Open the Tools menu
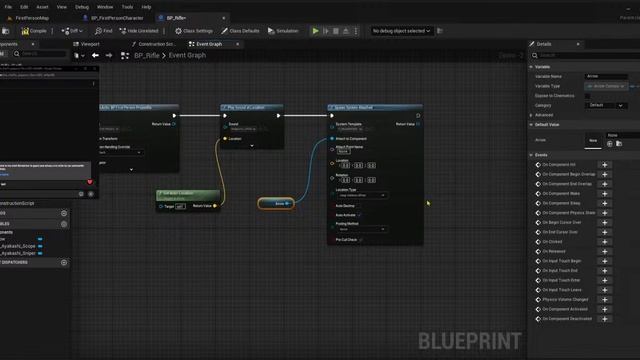This screenshot has width=640, height=360. [127, 7]
